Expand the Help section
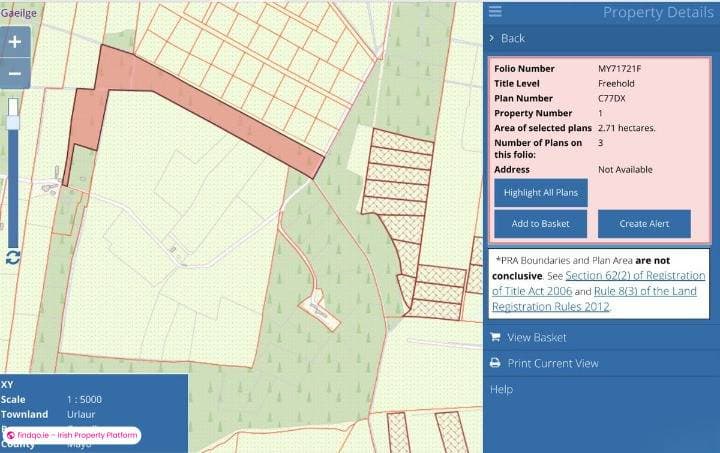Viewport: 720px width, 453px height. click(501, 388)
